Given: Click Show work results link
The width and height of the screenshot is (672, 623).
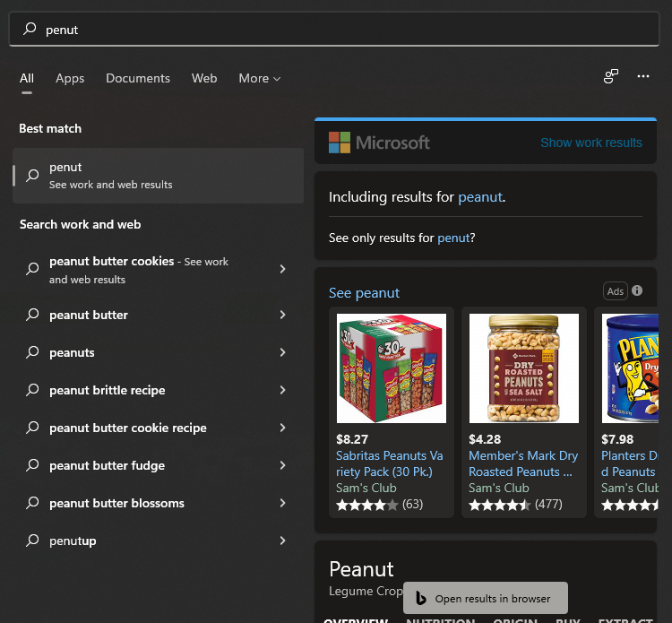Looking at the screenshot, I should [x=590, y=143].
